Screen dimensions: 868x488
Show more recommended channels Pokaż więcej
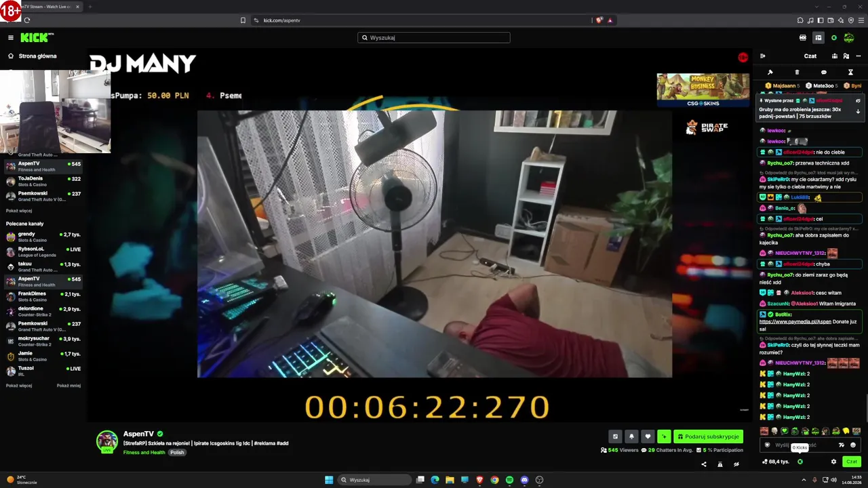[19, 386]
